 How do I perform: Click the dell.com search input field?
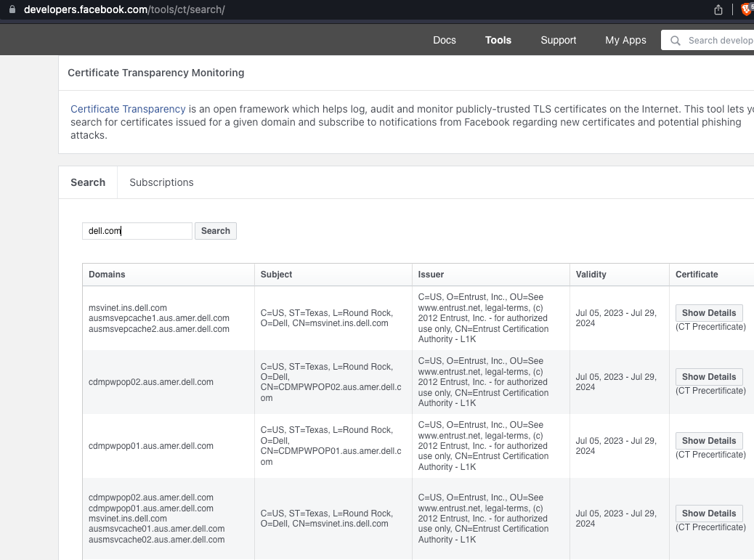137,230
